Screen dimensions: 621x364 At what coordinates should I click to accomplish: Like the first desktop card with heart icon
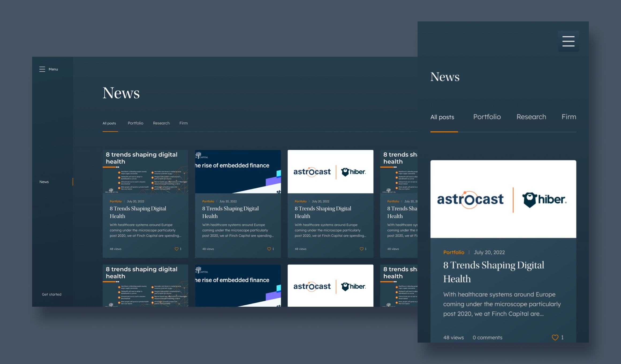(177, 249)
